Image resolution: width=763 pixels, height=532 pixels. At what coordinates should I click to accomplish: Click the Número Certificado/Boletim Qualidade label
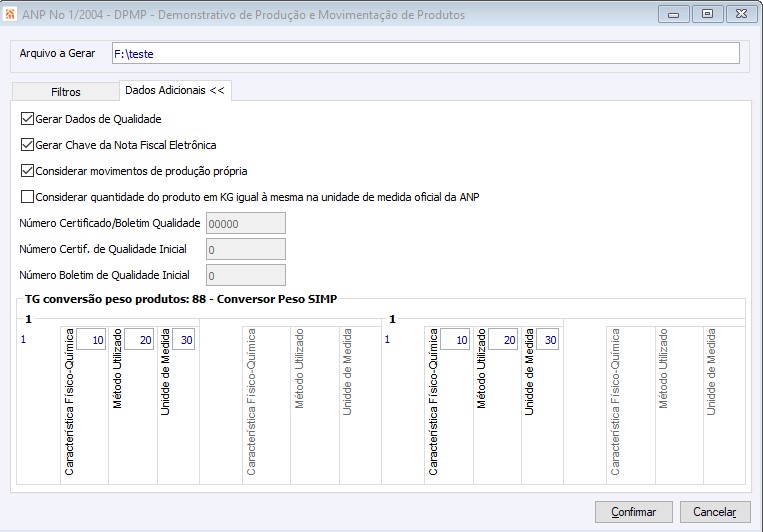[x=110, y=223]
